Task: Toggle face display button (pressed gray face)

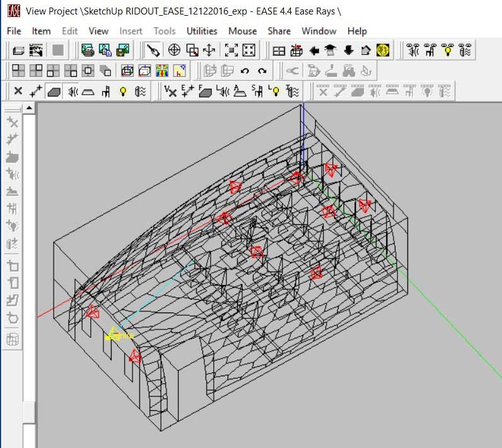Action: click(54, 91)
